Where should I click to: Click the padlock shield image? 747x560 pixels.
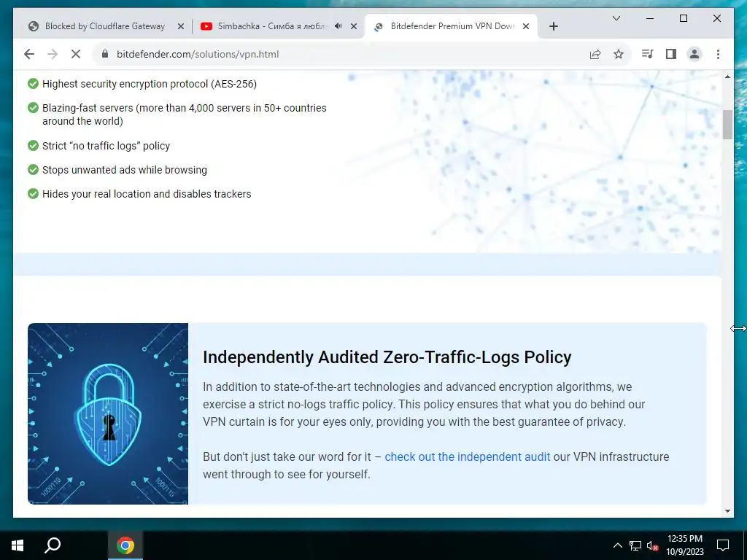pyautogui.click(x=108, y=414)
